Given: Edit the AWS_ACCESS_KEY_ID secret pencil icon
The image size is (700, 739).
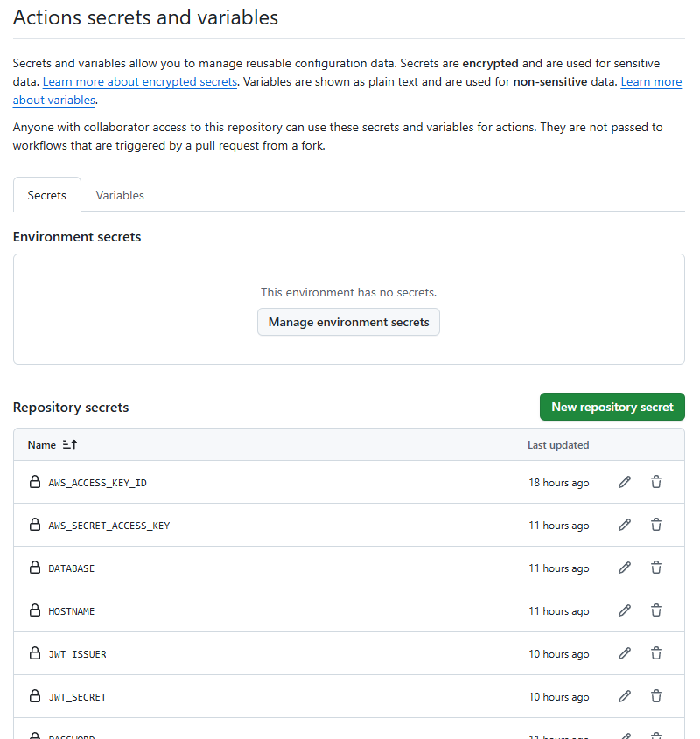Looking at the screenshot, I should (625, 482).
